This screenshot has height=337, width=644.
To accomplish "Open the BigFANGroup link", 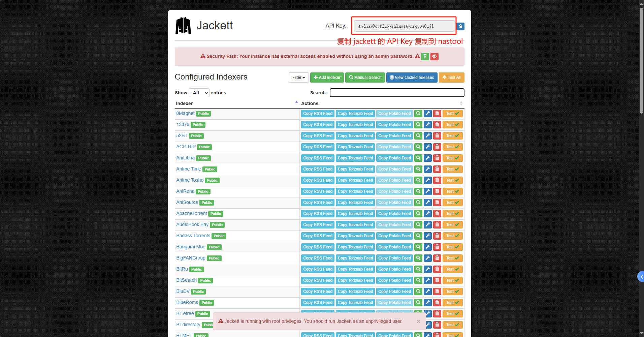I will click(x=191, y=258).
